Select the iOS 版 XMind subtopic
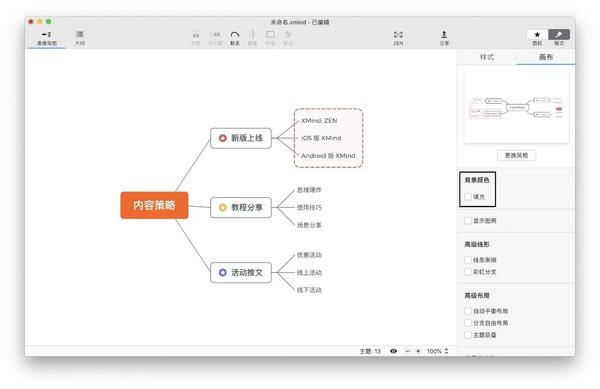 [321, 138]
